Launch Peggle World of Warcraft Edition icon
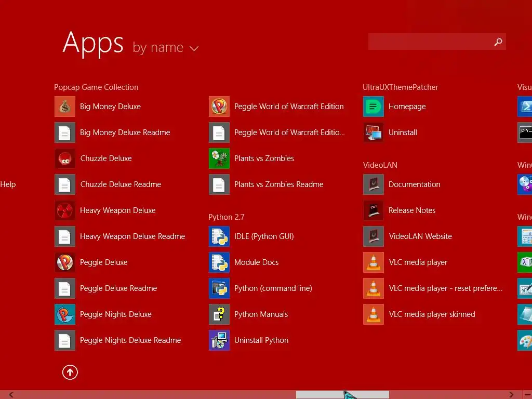 219,107
